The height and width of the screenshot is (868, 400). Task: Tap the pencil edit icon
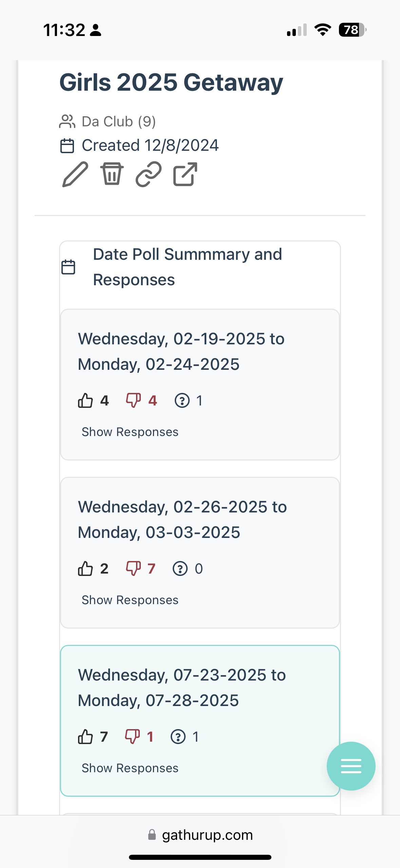pyautogui.click(x=75, y=175)
